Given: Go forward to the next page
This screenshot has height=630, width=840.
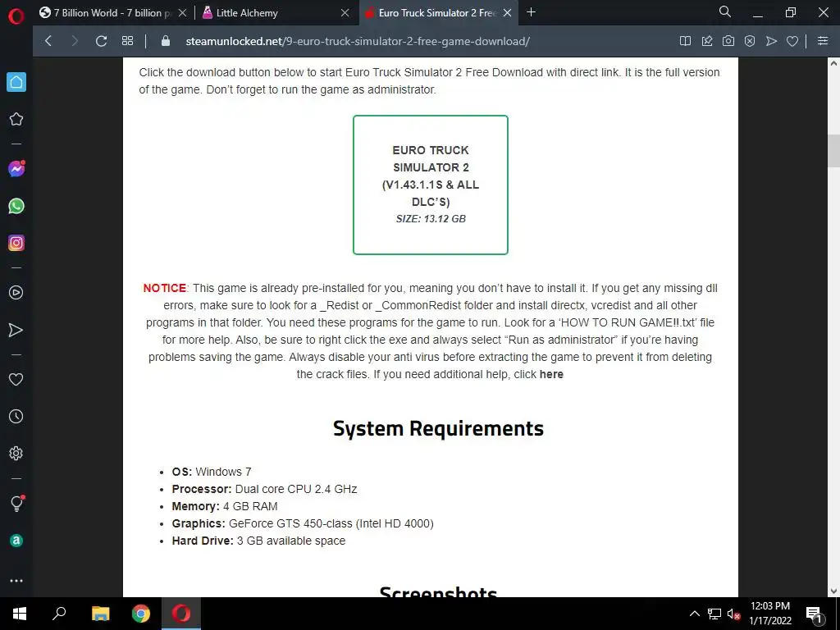Looking at the screenshot, I should (75, 41).
